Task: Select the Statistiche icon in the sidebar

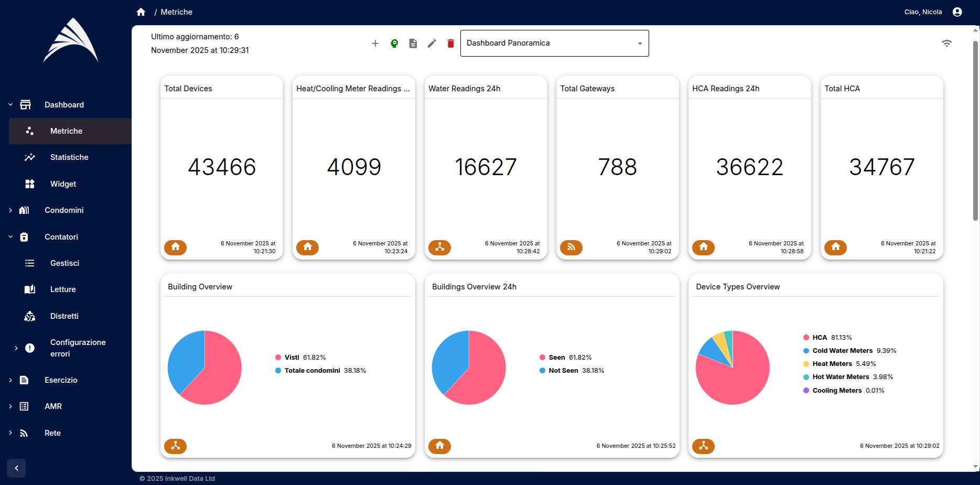Action: coord(29,157)
